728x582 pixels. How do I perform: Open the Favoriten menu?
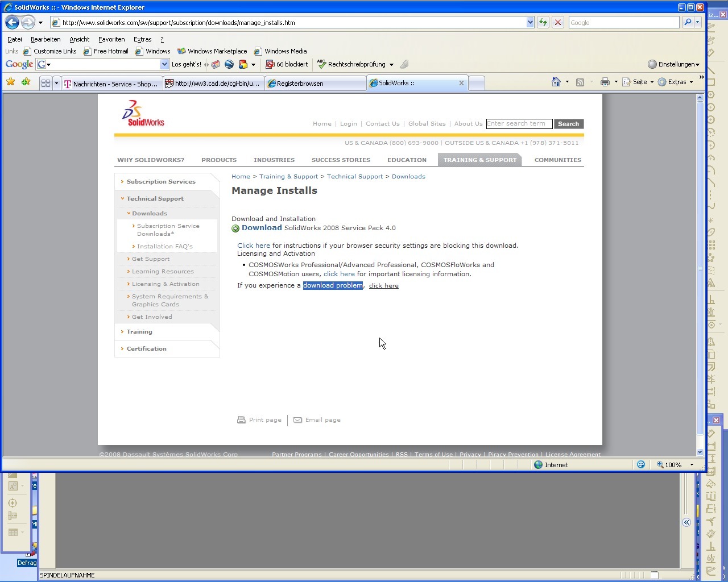pos(111,39)
